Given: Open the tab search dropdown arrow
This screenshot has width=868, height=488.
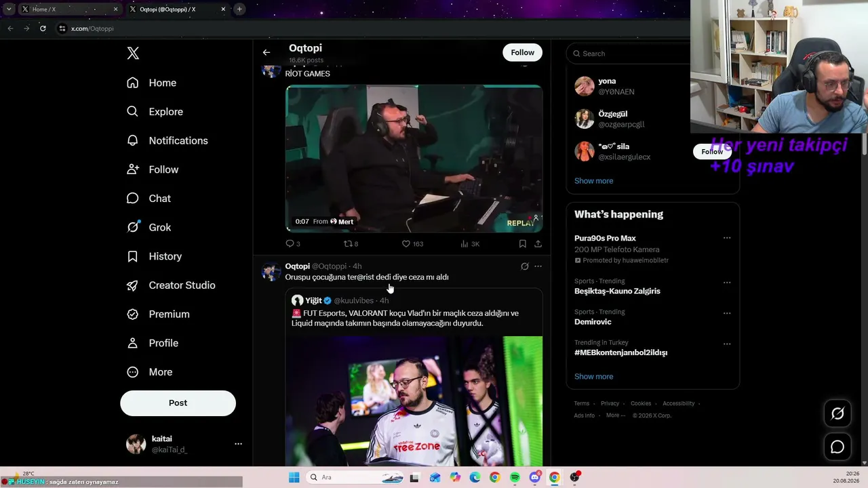Looking at the screenshot, I should tap(9, 9).
